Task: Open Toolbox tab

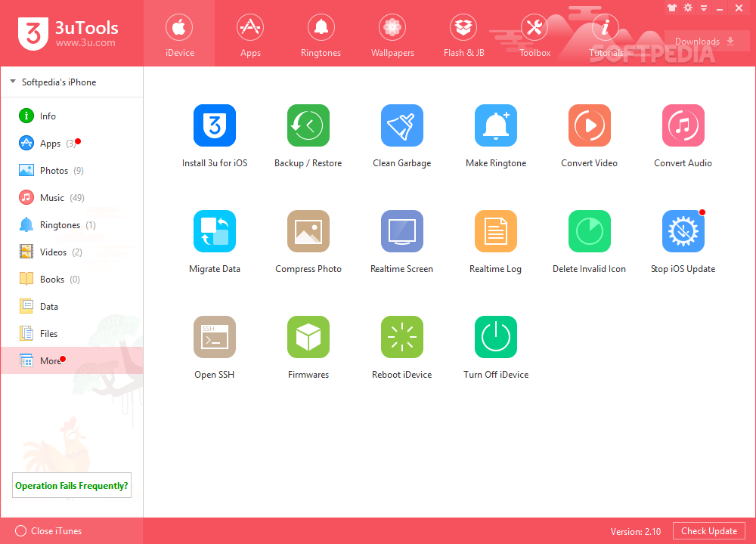Action: coord(534,34)
